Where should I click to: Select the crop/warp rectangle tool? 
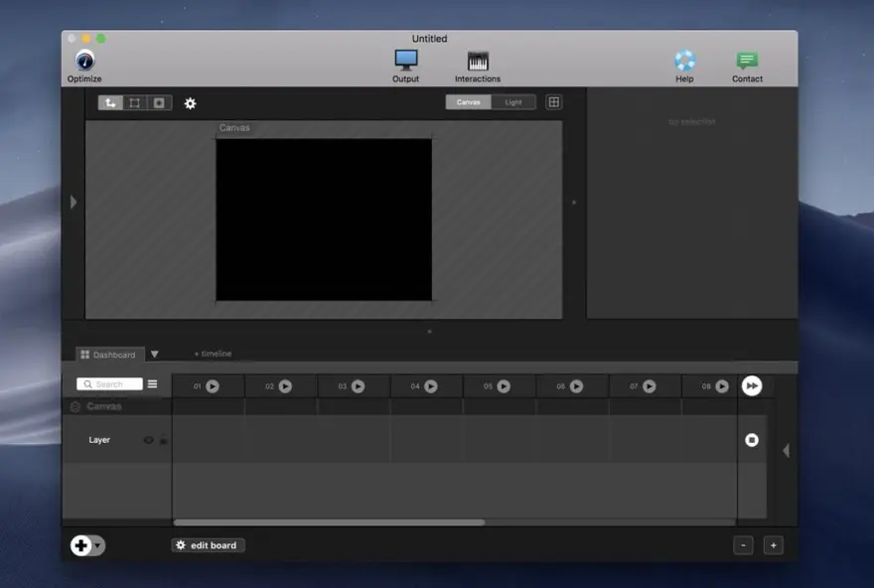pyautogui.click(x=135, y=102)
